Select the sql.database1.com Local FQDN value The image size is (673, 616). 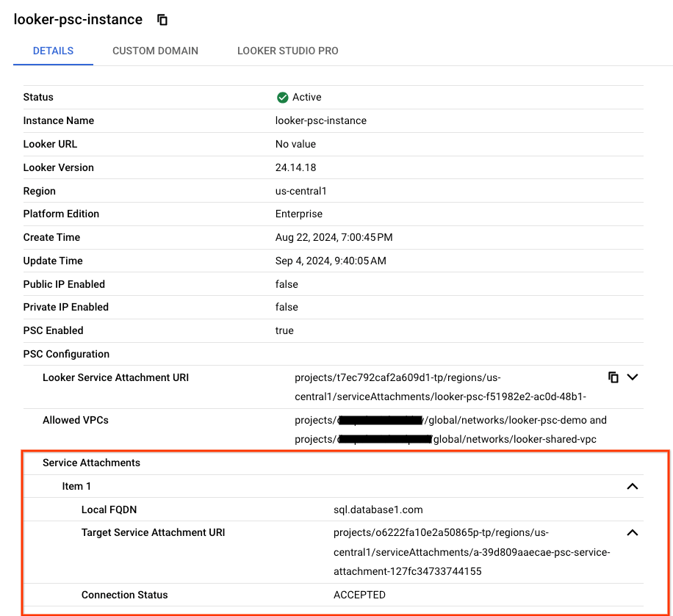click(x=378, y=510)
